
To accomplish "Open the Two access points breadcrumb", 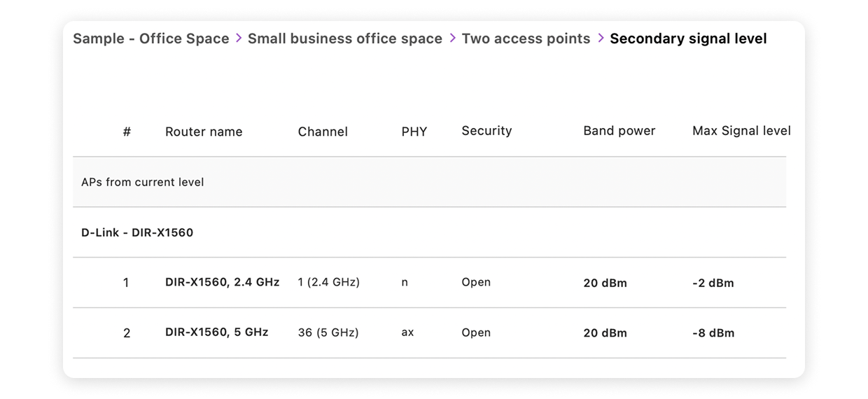I will coord(526,38).
